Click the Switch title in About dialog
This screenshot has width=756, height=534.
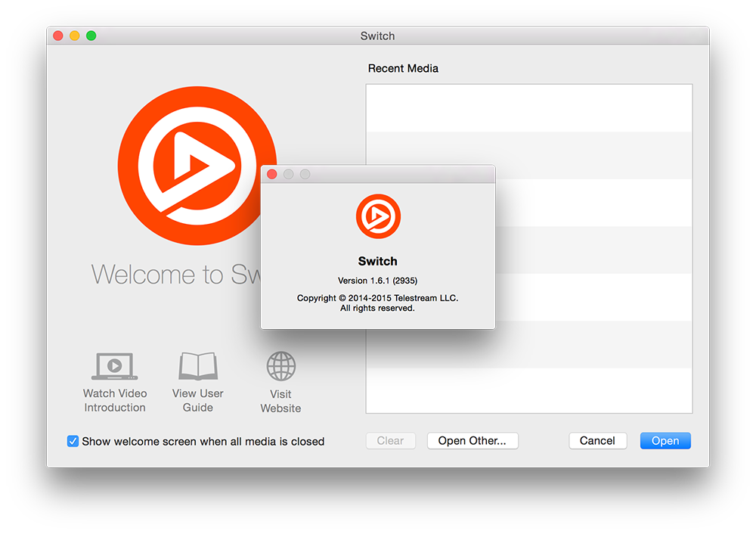377,261
